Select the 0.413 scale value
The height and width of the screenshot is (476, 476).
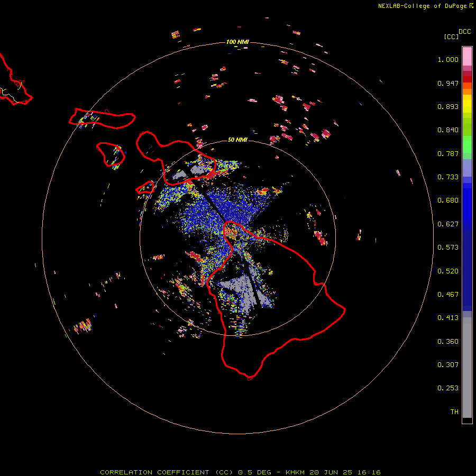tap(448, 318)
